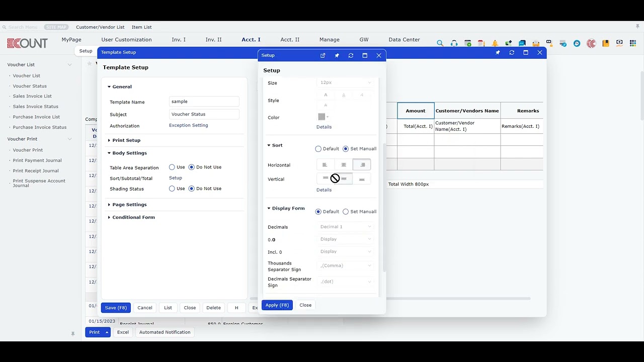Set vertical alignment to top
This screenshot has width=644, height=362.
pos(325,178)
